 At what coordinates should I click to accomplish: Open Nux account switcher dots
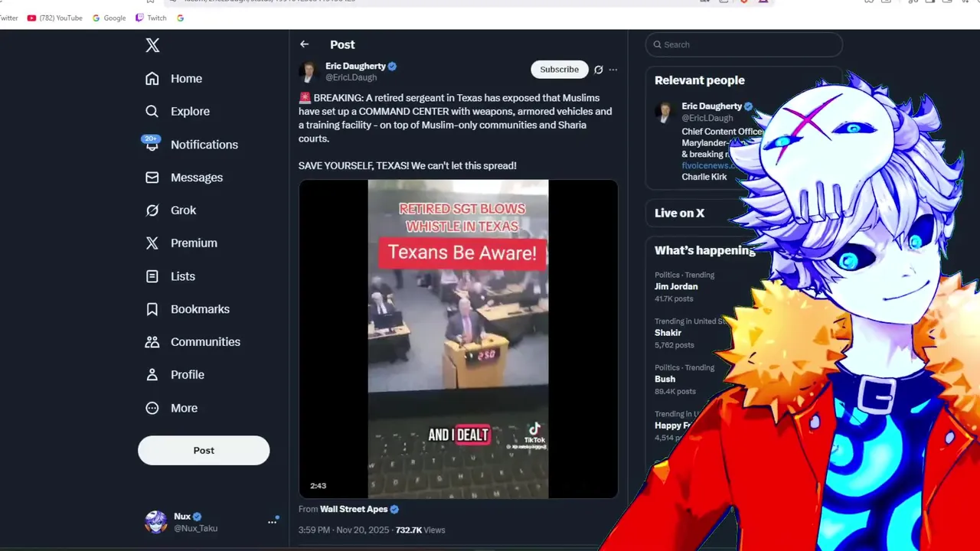pyautogui.click(x=272, y=522)
